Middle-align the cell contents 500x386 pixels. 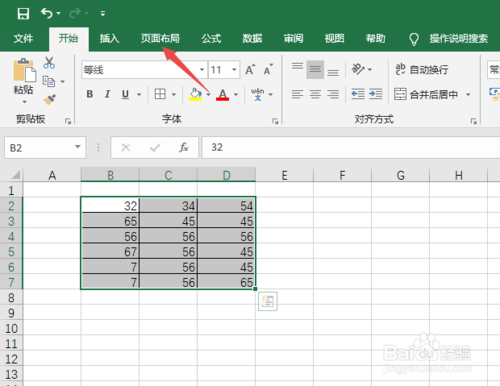coord(315,70)
